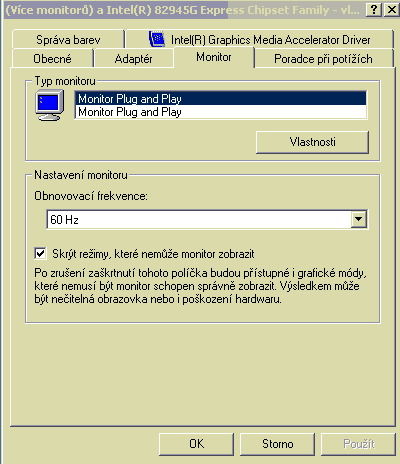
Task: Open the Obecné tab
Action: (x=52, y=59)
